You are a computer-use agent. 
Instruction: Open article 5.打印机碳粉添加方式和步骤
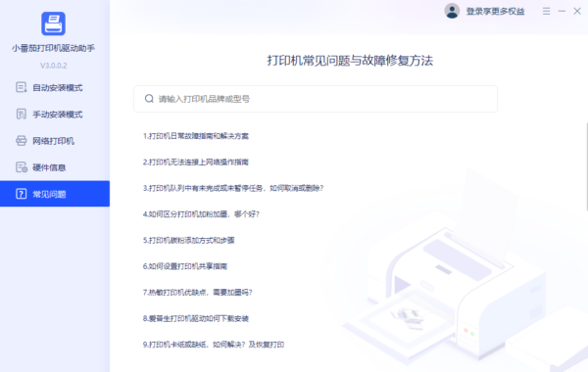[188, 240]
